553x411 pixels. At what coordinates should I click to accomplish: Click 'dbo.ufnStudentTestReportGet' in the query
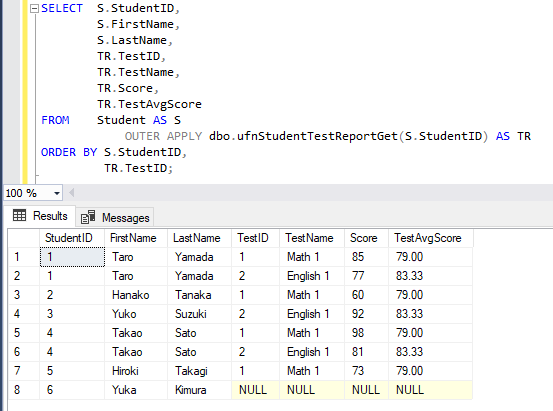point(303,136)
